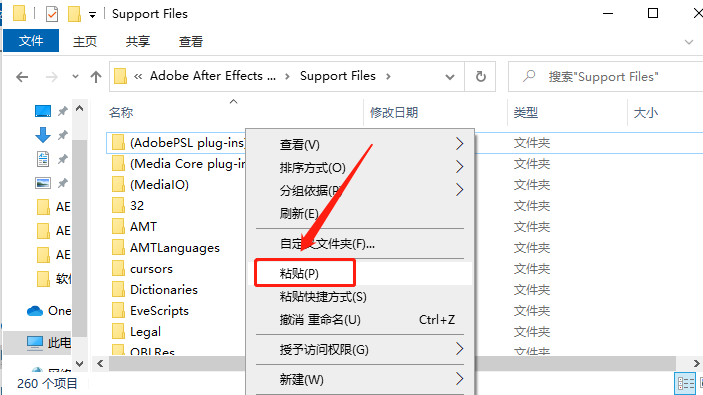The height and width of the screenshot is (395, 703).
Task: Open the 排序方式(O) submenu
Action: click(360, 167)
